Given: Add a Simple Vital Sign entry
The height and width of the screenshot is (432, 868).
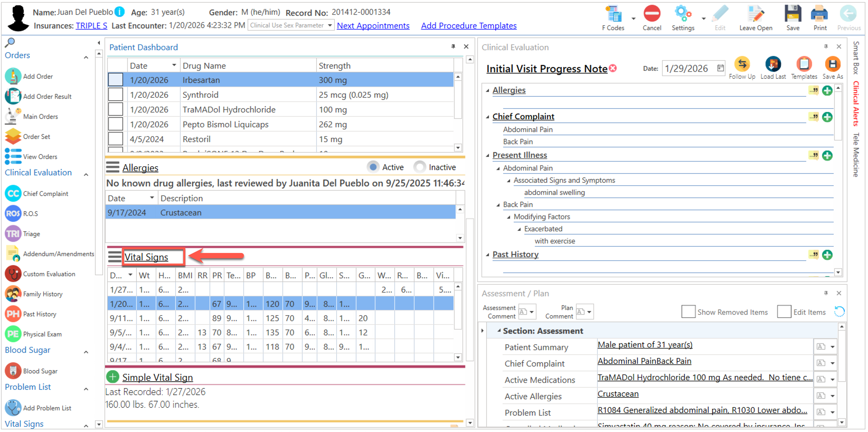Looking at the screenshot, I should coord(113,377).
